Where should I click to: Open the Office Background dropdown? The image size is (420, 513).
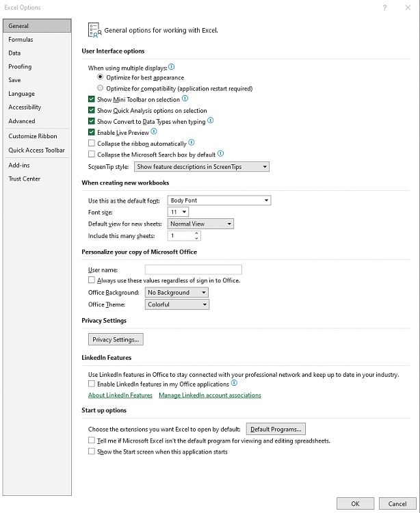(176, 293)
